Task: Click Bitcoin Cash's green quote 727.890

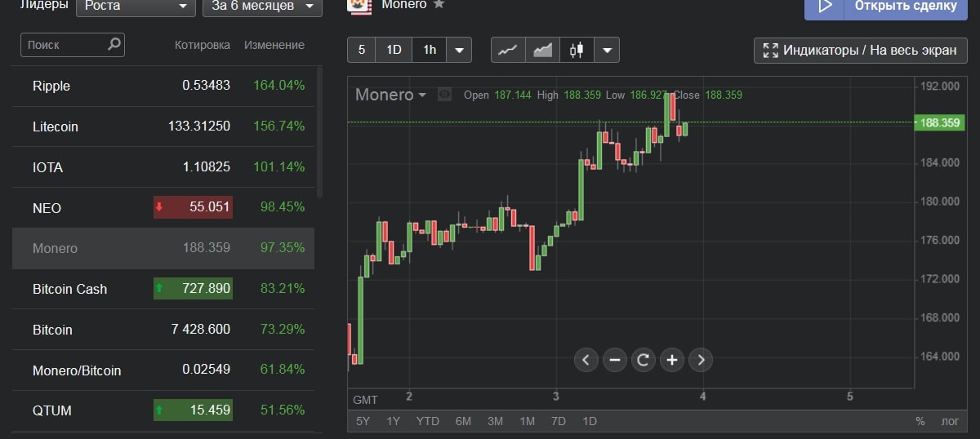Action: click(193, 289)
